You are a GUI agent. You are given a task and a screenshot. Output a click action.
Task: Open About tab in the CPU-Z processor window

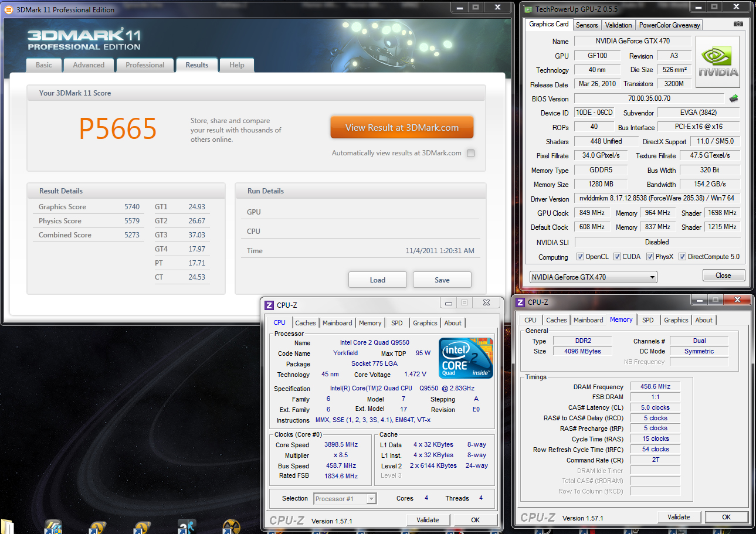[453, 323]
